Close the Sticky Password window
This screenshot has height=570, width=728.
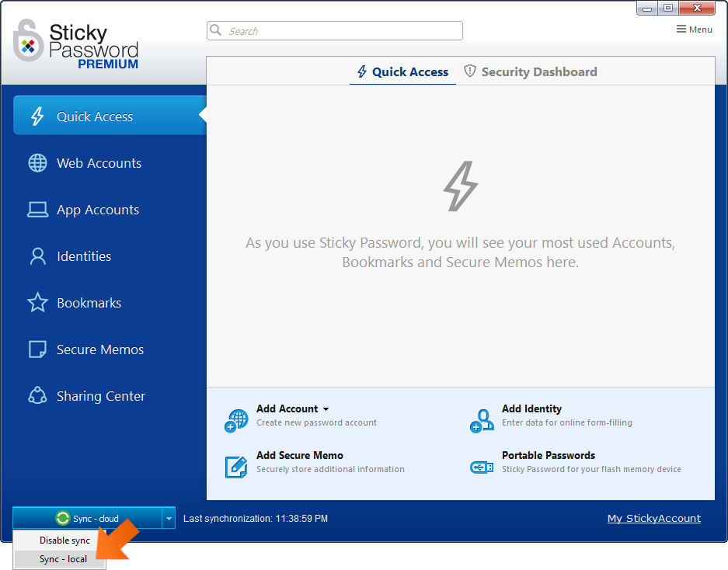click(x=696, y=8)
